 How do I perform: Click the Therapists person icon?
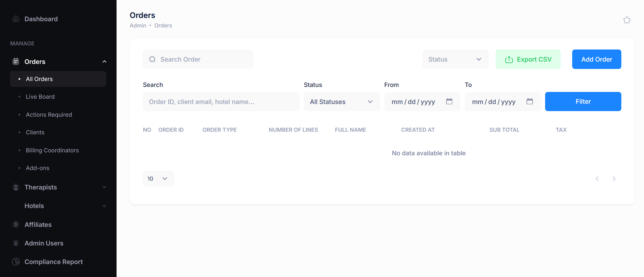point(15,187)
